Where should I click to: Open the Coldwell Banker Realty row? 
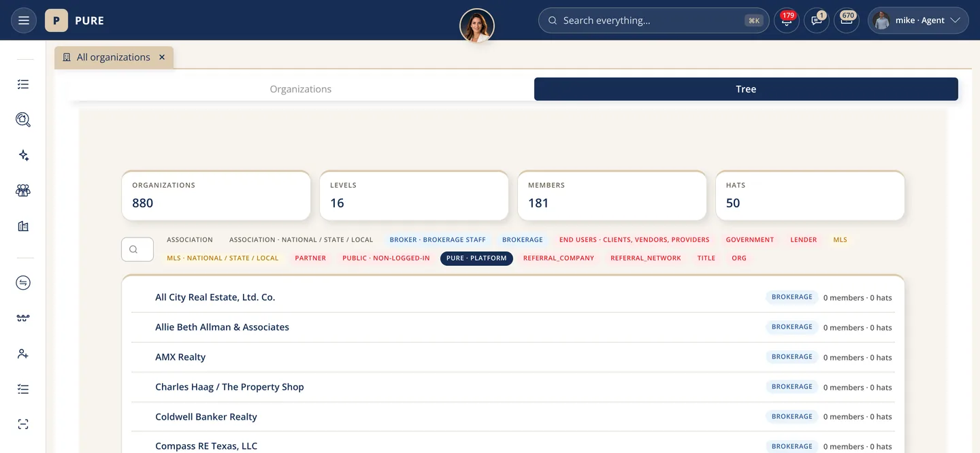[512, 417]
